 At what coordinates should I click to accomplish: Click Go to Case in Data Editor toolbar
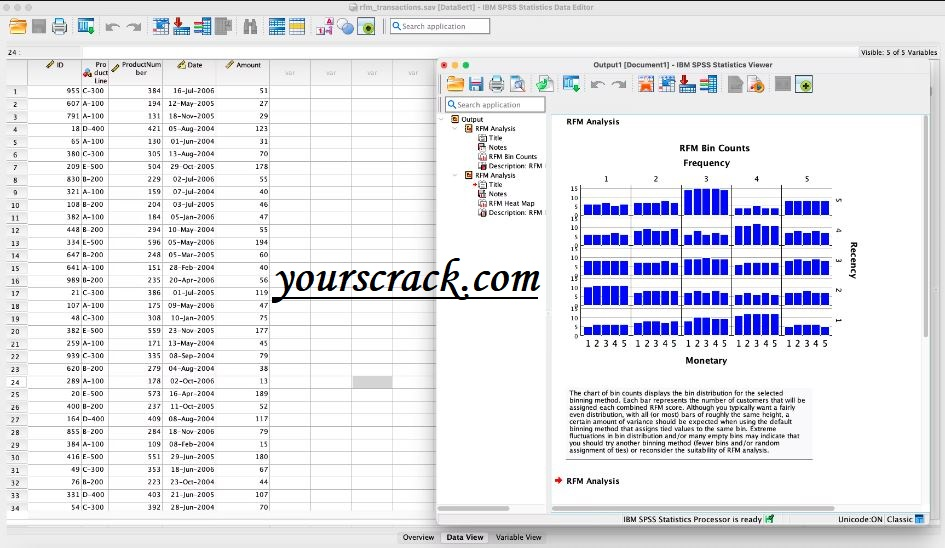point(160,27)
